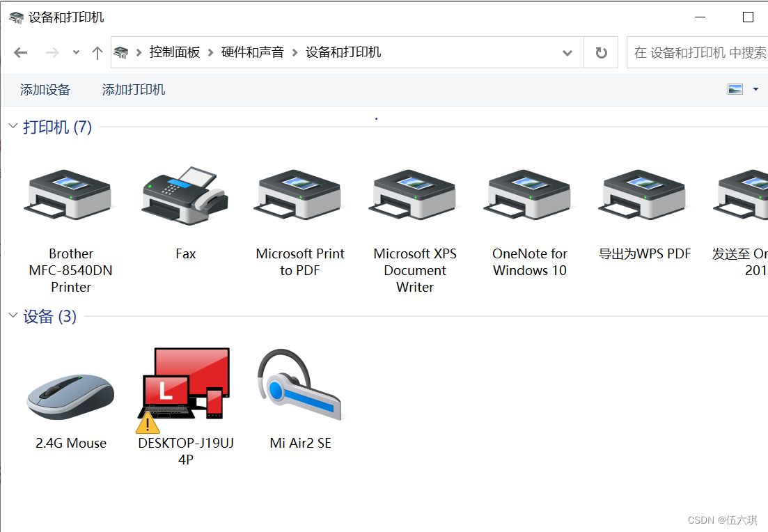Click the Mi Air2 SE label

coord(300,444)
